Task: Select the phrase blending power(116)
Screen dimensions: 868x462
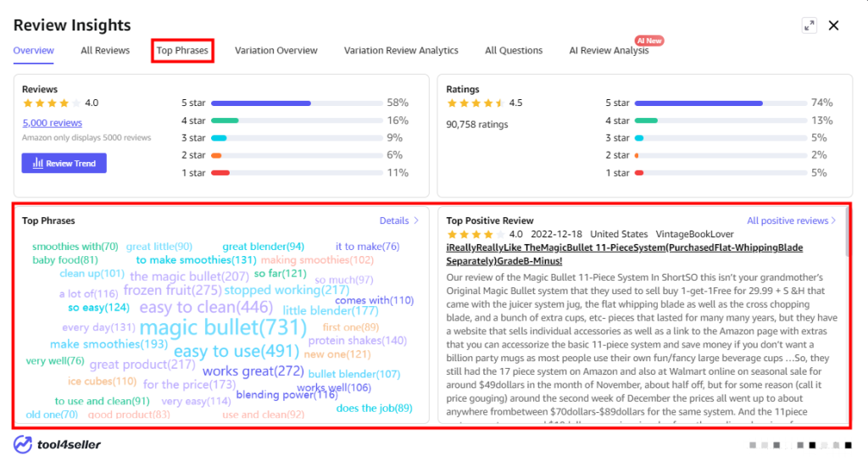Action: pos(287,394)
